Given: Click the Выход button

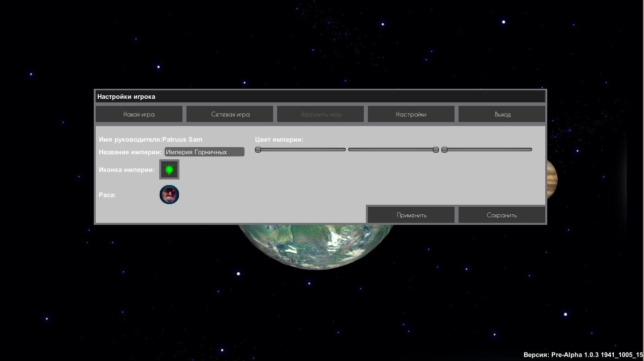Looking at the screenshot, I should (502, 114).
